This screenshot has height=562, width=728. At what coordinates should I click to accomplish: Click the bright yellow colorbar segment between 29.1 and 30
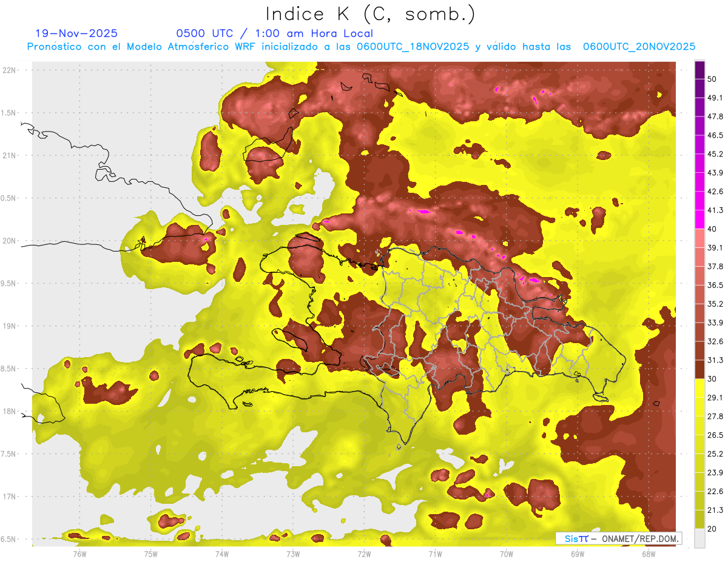pyautogui.click(x=699, y=388)
